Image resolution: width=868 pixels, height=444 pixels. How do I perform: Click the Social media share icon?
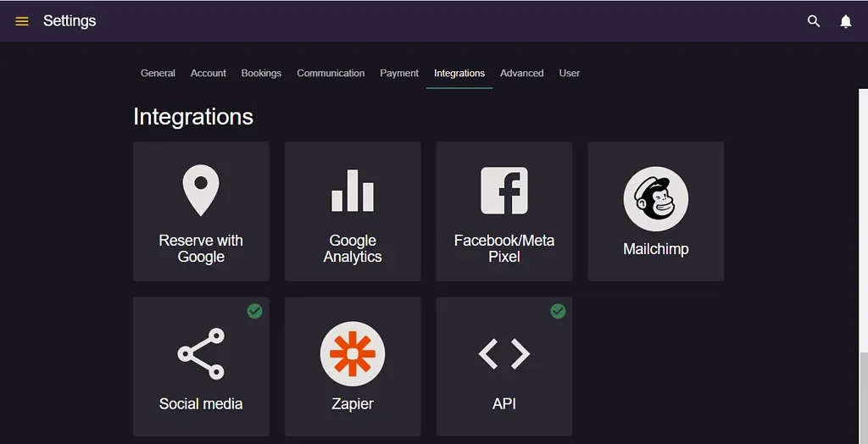pos(201,354)
